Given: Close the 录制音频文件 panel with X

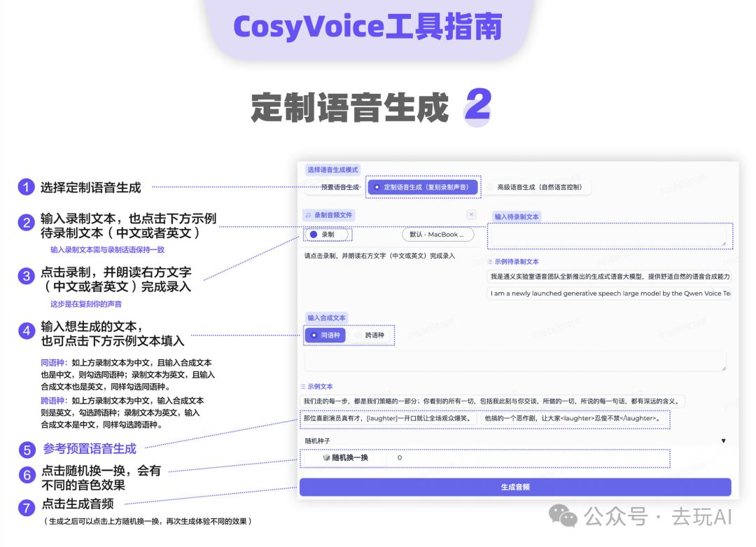Looking at the screenshot, I should 472,214.
